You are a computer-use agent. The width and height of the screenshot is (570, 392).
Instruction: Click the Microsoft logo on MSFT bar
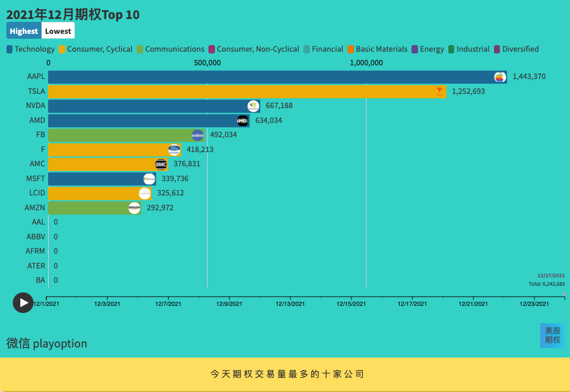(149, 179)
